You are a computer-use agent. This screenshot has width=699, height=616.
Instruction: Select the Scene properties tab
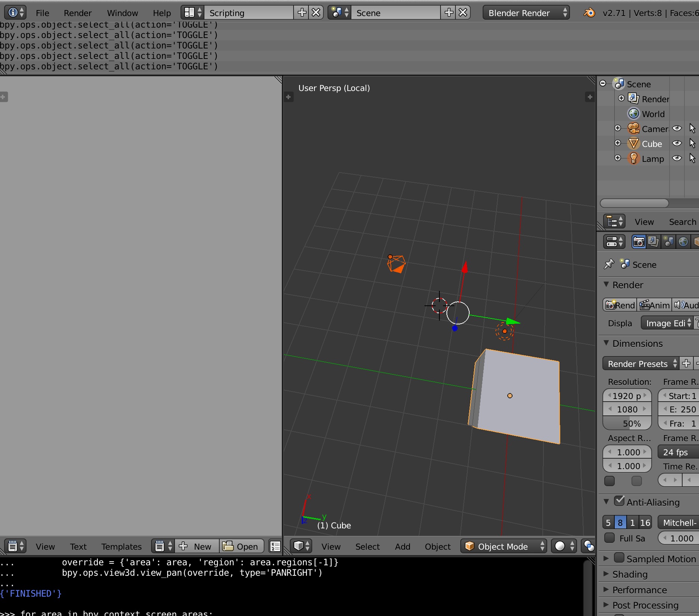(x=668, y=242)
